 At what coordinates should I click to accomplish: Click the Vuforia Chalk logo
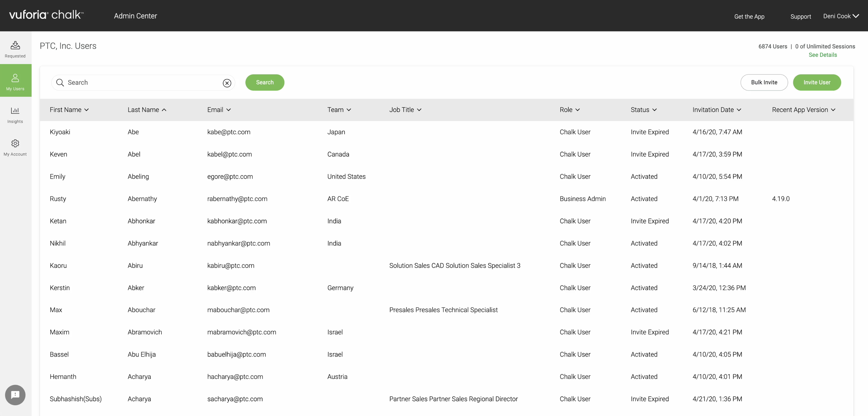(x=46, y=15)
